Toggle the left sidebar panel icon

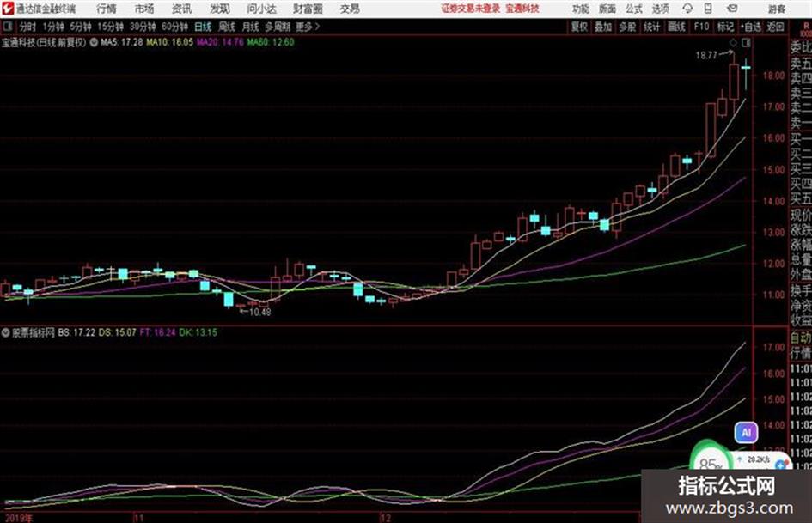point(8,27)
